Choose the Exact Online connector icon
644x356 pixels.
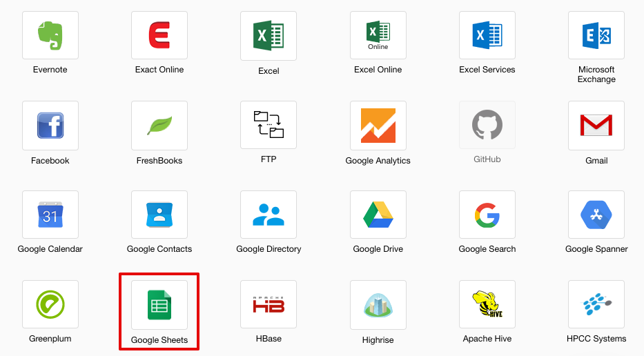click(x=159, y=35)
